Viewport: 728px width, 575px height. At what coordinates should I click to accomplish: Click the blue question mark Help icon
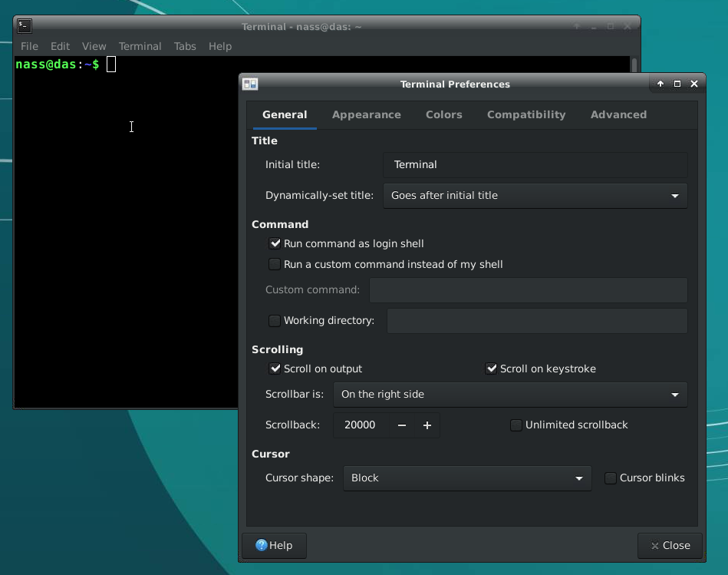262,545
